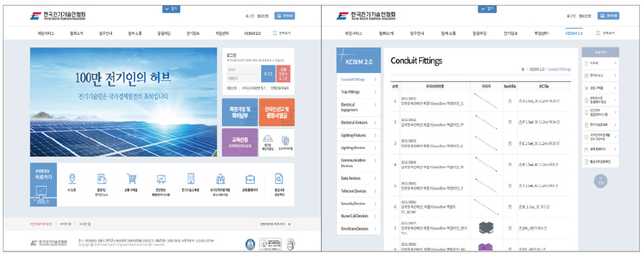Download the Revit file icon for row 6
644x257 pixels.
pos(510,208)
